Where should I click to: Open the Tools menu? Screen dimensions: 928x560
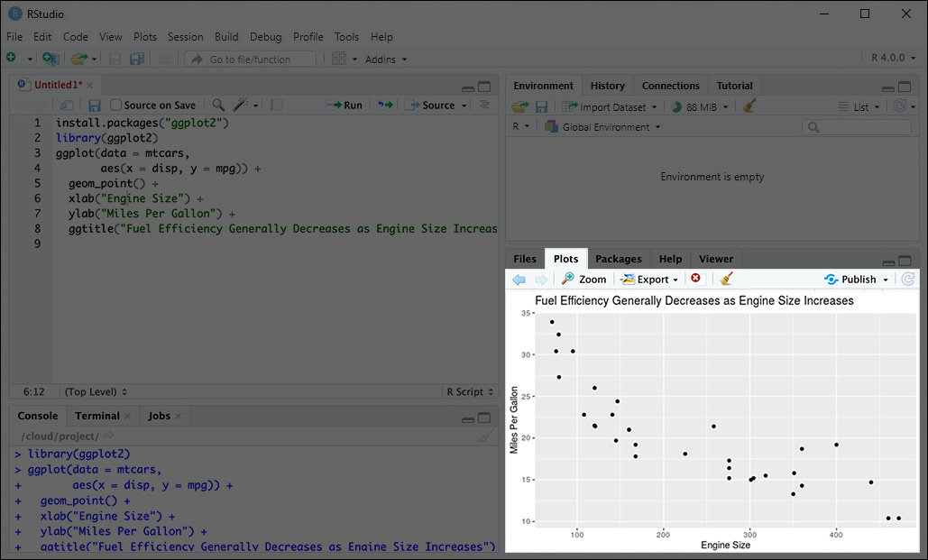[x=346, y=37]
